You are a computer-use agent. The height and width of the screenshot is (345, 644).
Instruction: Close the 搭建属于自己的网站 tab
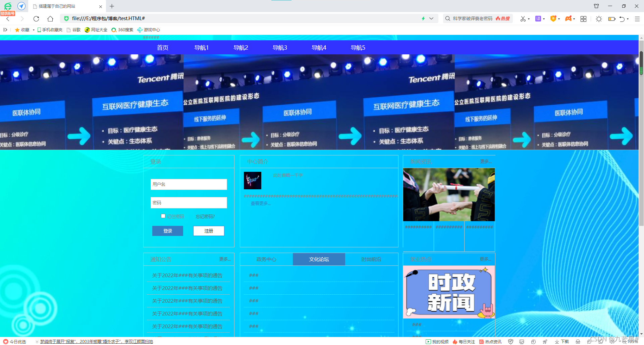click(100, 6)
